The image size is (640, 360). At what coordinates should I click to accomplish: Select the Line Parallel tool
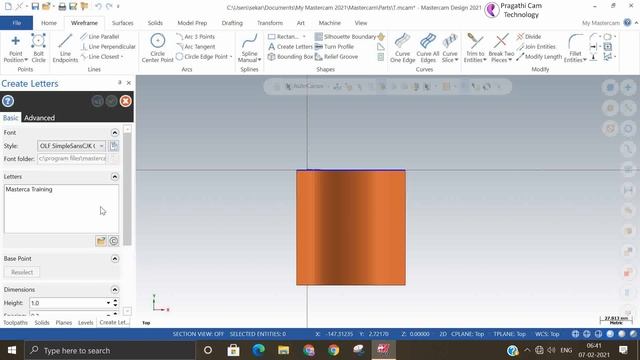click(100, 37)
